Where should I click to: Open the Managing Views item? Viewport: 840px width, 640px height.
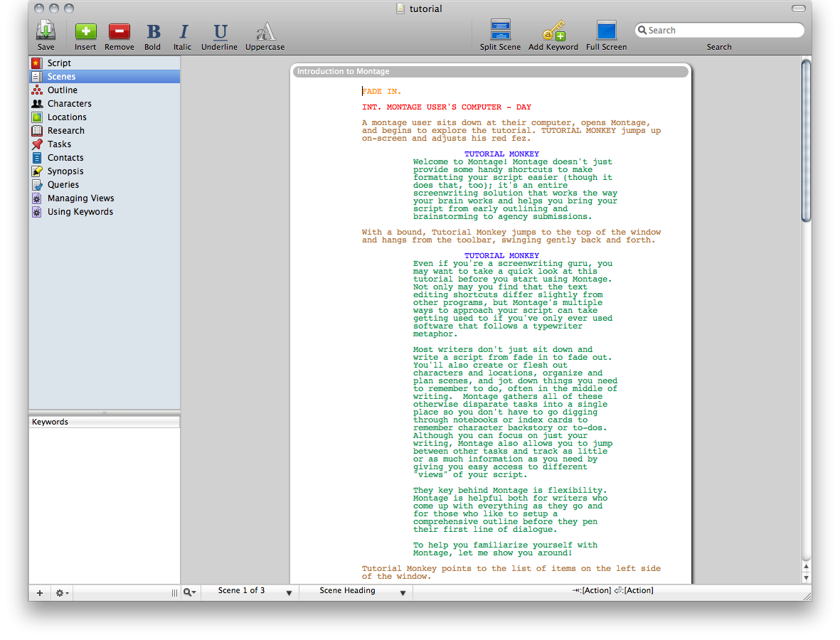point(81,198)
